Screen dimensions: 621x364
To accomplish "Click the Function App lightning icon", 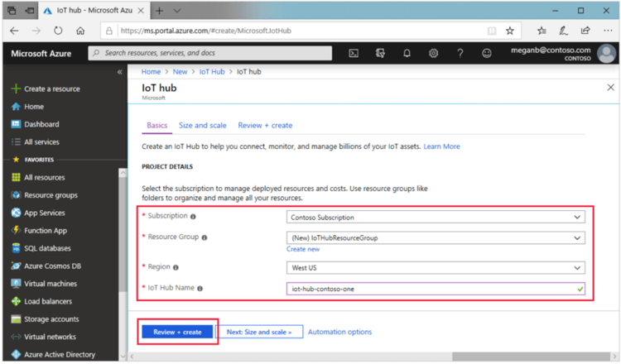I will [x=16, y=230].
